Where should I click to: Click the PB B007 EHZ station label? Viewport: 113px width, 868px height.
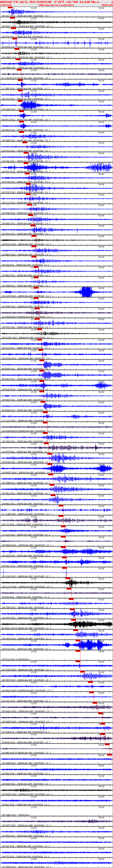(x=26, y=379)
